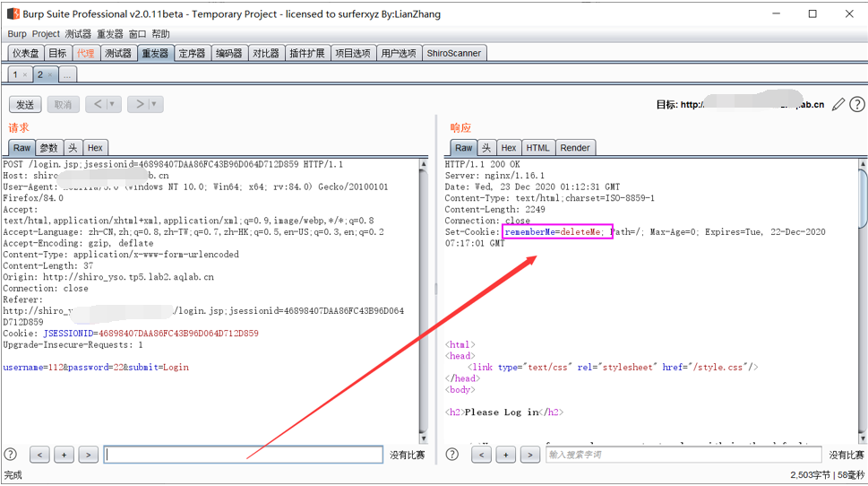Click response search next match button
Viewport: 868px width, 486px height.
(x=529, y=455)
